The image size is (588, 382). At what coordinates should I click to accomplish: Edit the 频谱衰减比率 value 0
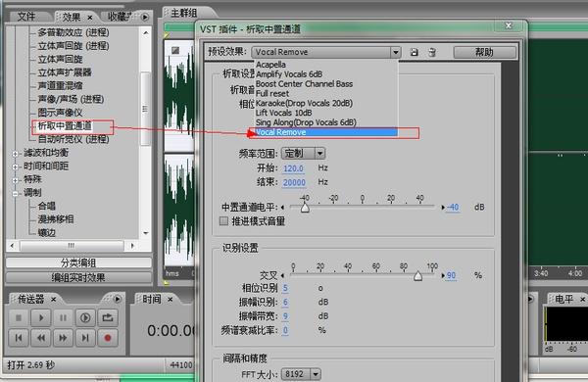[x=285, y=330]
